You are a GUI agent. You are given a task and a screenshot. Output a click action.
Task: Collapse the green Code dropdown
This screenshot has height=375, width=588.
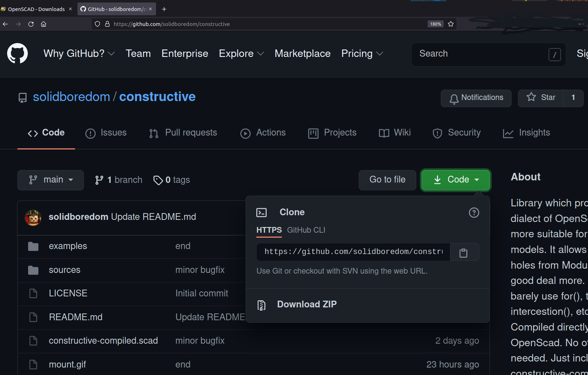(x=455, y=180)
